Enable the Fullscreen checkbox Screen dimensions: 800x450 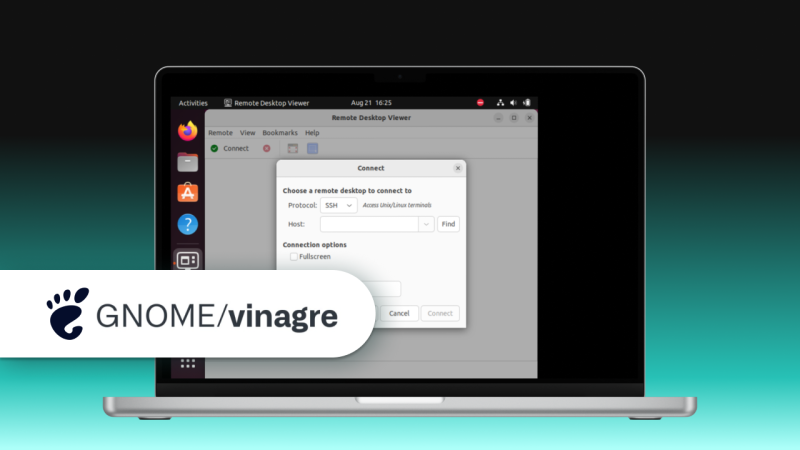(294, 257)
